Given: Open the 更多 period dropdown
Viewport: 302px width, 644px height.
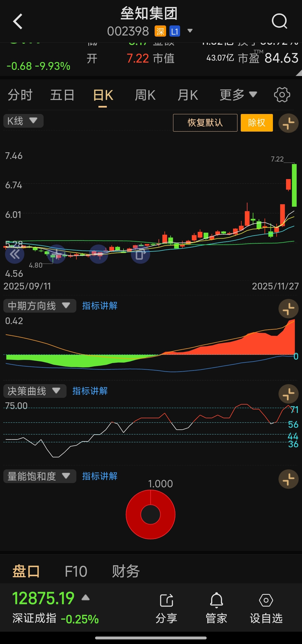Looking at the screenshot, I should [238, 95].
